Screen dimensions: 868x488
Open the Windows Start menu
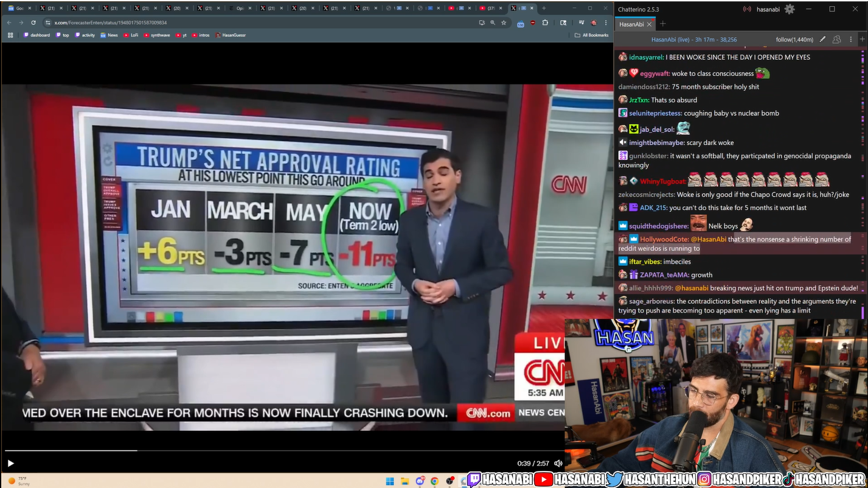tap(390, 481)
